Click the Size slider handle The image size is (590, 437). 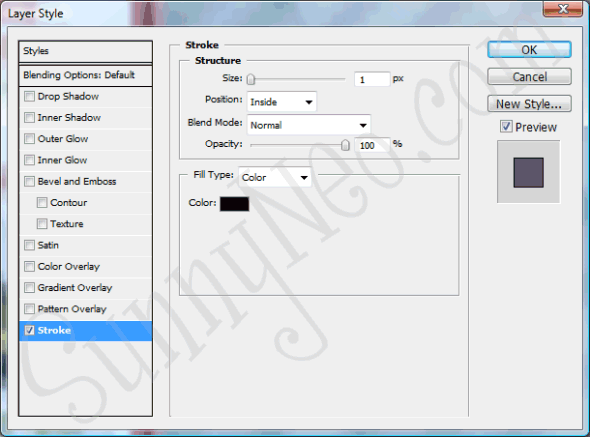pyautogui.click(x=251, y=79)
